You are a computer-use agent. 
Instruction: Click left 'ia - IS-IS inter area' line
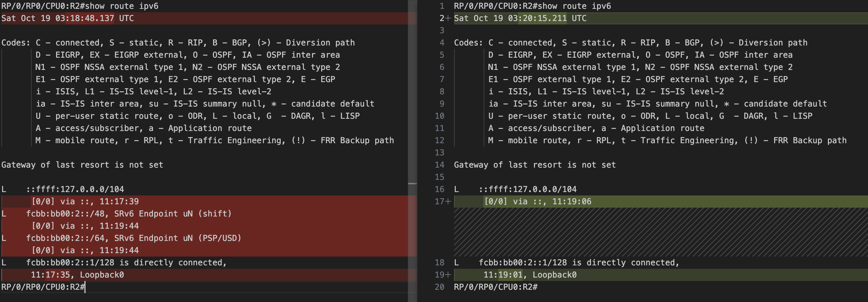(205, 104)
